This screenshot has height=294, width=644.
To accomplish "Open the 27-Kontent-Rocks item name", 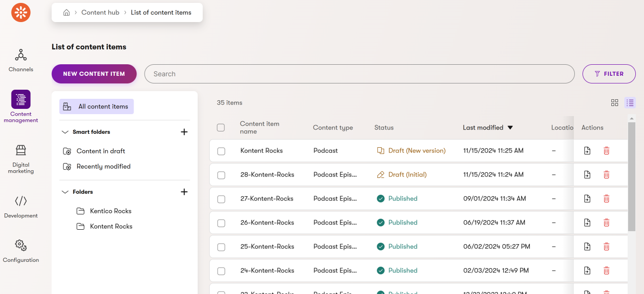I will [x=267, y=199].
